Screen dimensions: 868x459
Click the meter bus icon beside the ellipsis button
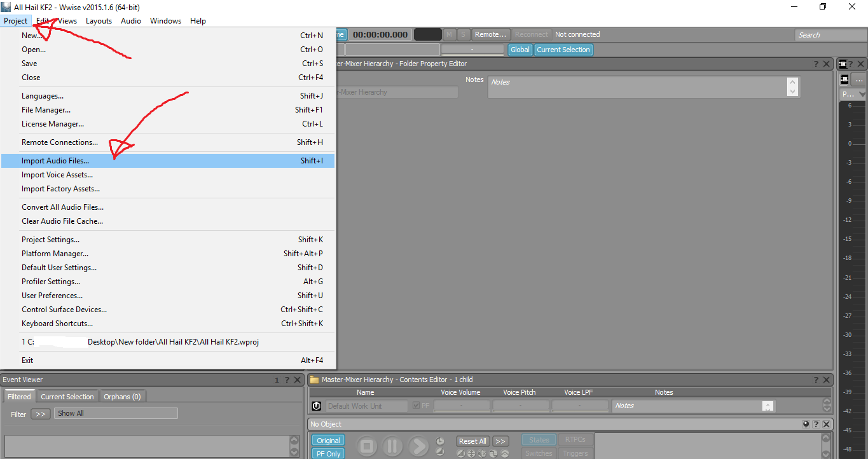click(844, 79)
